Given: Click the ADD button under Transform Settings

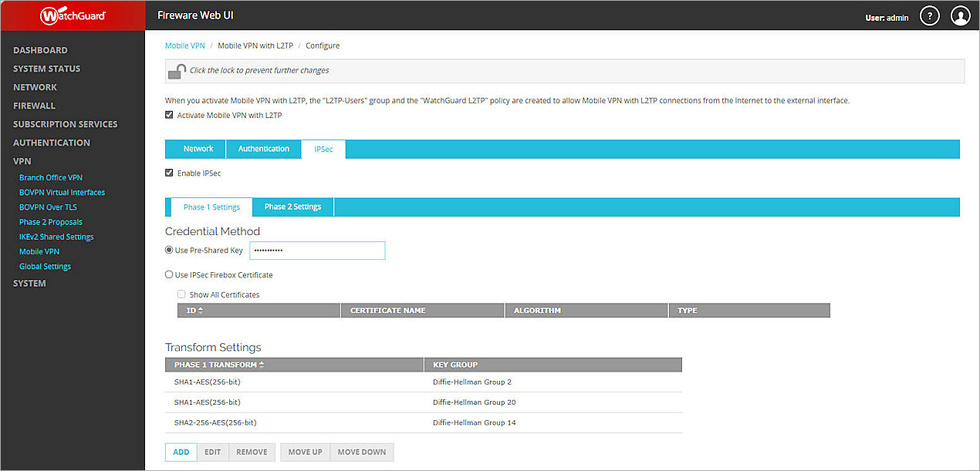Looking at the screenshot, I should click(181, 452).
